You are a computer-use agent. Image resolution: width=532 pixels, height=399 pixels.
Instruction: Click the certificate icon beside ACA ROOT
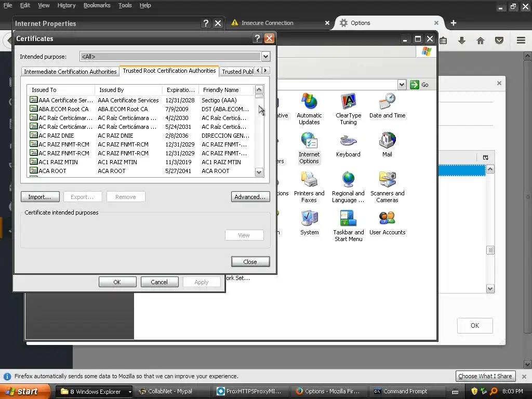(33, 170)
